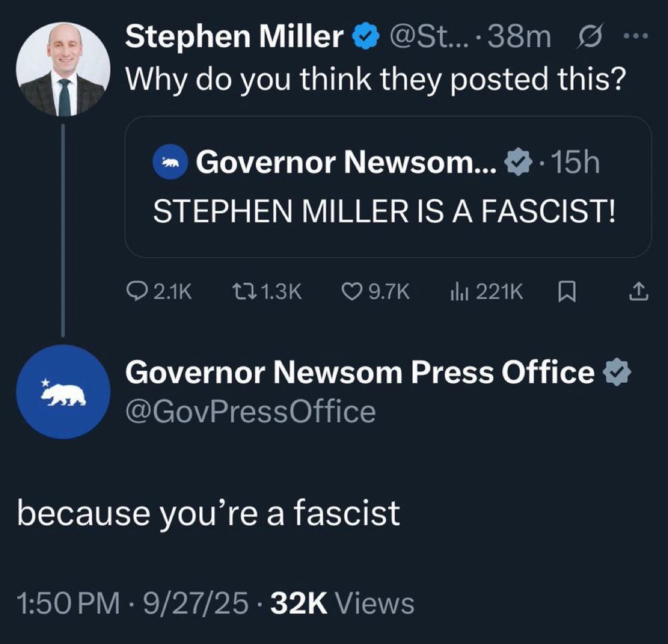Screen dimensions: 668x644
Task: Click the Stephen Miller display name
Action: click(234, 37)
